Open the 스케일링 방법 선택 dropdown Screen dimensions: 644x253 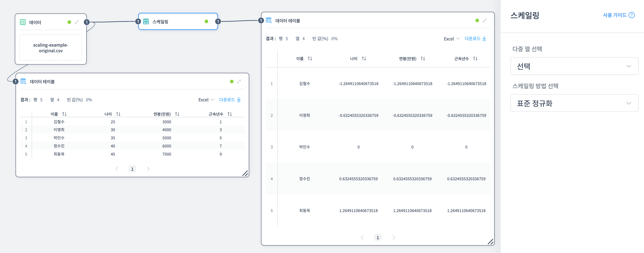(x=574, y=103)
